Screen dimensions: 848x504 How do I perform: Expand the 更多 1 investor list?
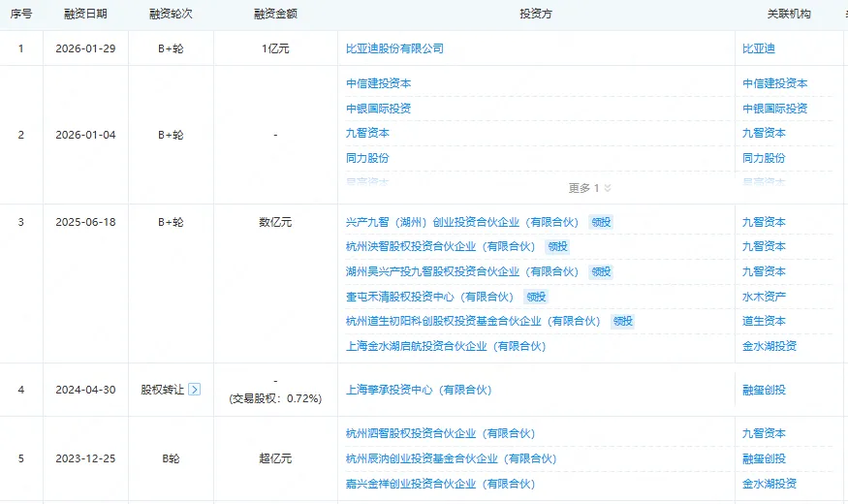point(589,188)
